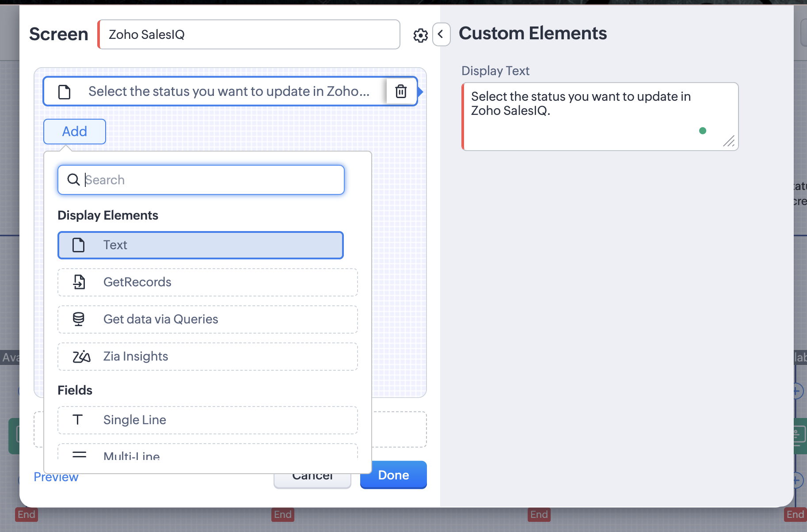
Task: Click the GetRecords icon
Action: pos(79,282)
